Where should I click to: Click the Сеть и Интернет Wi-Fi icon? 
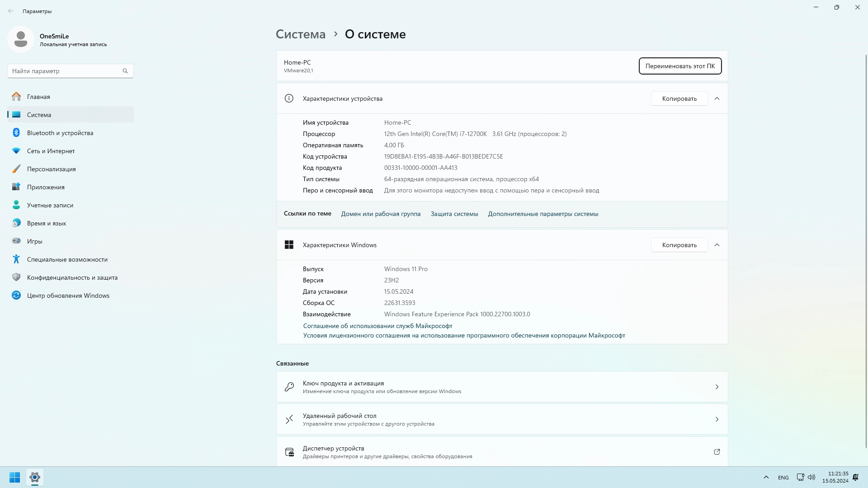16,150
